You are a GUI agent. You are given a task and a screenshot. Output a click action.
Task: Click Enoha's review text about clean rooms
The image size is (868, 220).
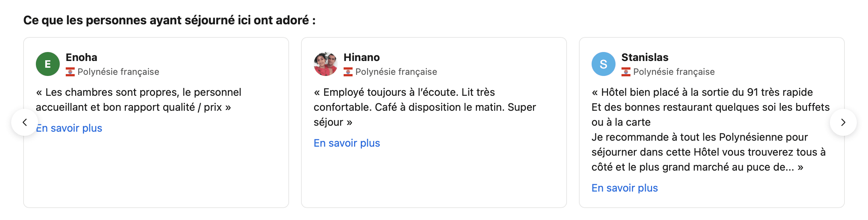[x=139, y=100]
